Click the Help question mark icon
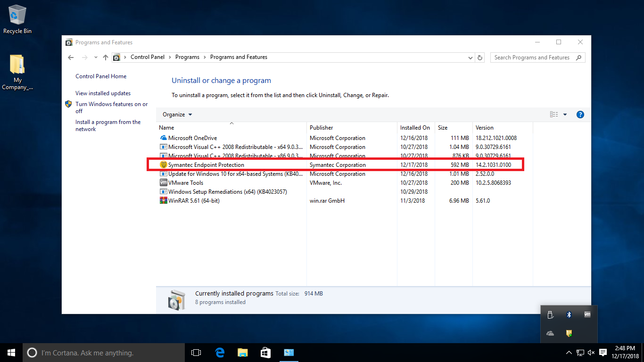Image resolution: width=644 pixels, height=362 pixels. tap(580, 115)
